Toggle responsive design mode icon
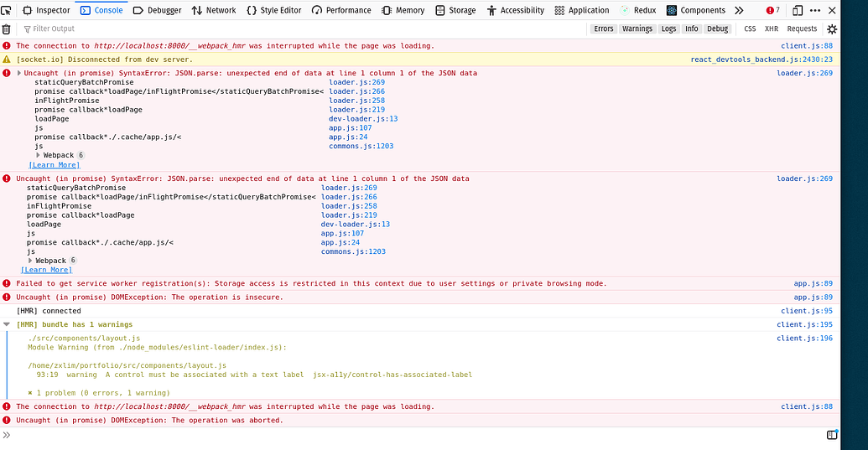 coord(798,10)
